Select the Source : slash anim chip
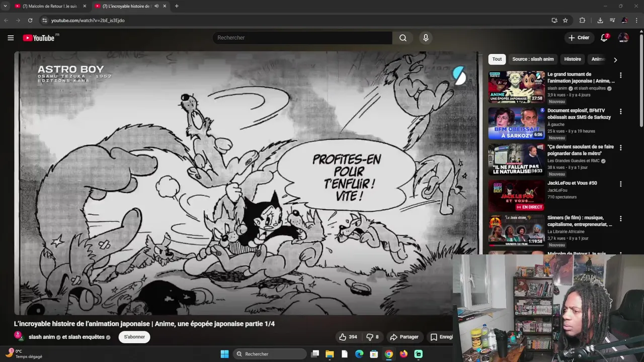Screen dimensions: 644x362 click(x=533, y=59)
